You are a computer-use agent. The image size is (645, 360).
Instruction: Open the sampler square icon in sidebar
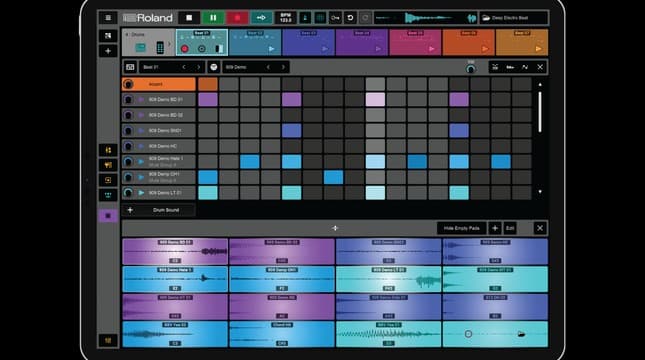click(x=108, y=180)
